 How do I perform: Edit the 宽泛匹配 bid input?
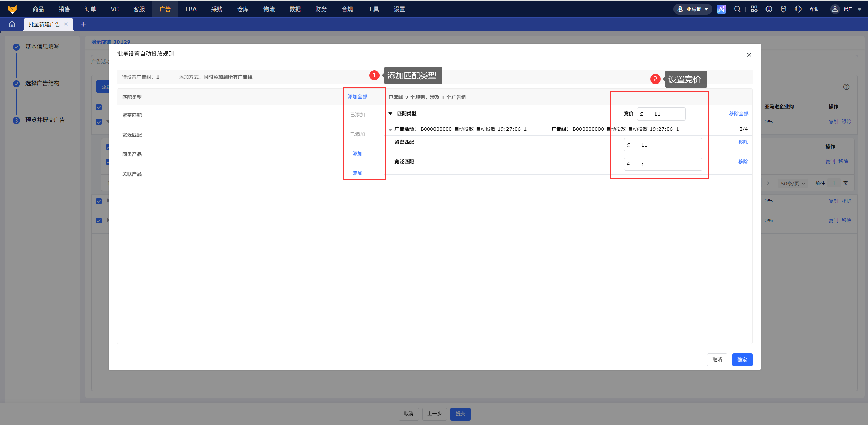[663, 165]
